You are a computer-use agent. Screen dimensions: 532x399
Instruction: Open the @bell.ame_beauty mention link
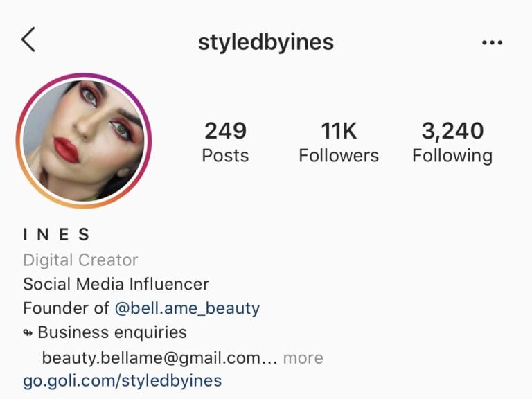pos(187,308)
